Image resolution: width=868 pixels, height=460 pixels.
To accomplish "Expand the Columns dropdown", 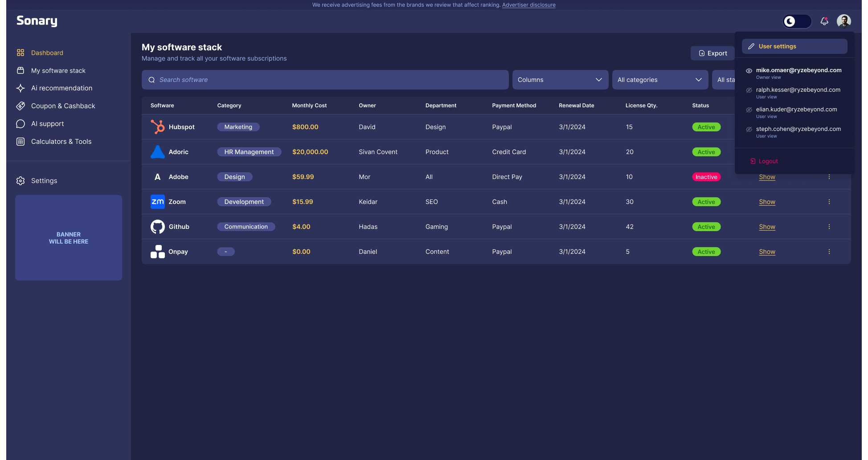I will (x=561, y=80).
